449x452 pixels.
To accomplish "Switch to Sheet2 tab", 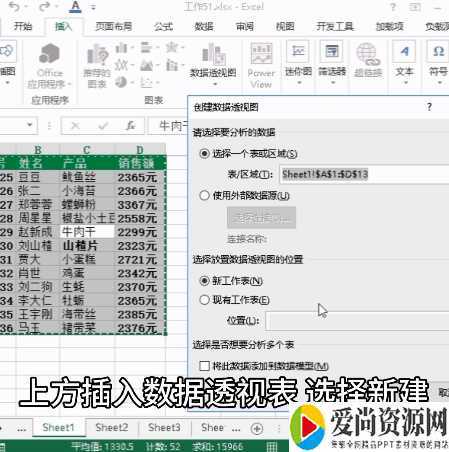I will coord(112,428).
